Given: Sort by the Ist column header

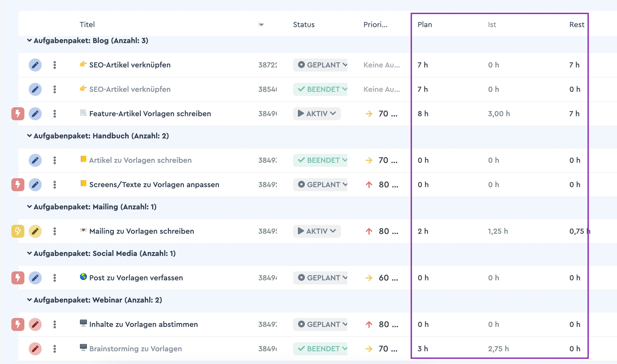Looking at the screenshot, I should point(492,25).
